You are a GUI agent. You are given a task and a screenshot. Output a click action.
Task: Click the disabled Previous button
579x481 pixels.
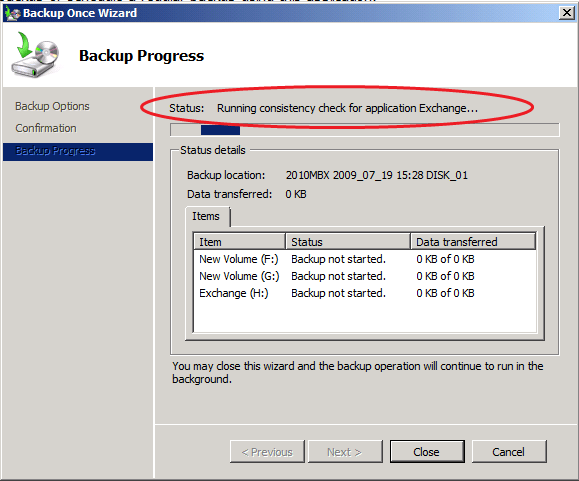point(267,451)
